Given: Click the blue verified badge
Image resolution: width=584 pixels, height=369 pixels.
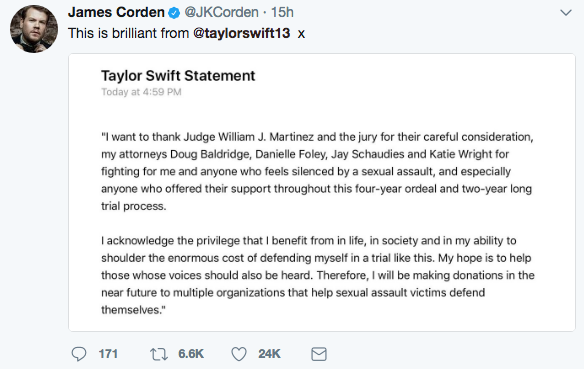Looking at the screenshot, I should (x=174, y=13).
